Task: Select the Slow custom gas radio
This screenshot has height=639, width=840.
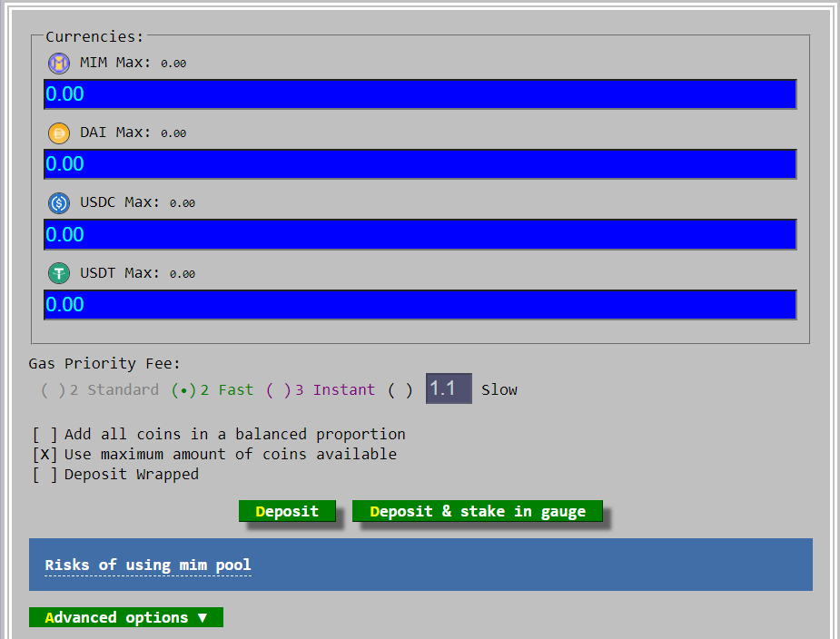Action: point(400,390)
